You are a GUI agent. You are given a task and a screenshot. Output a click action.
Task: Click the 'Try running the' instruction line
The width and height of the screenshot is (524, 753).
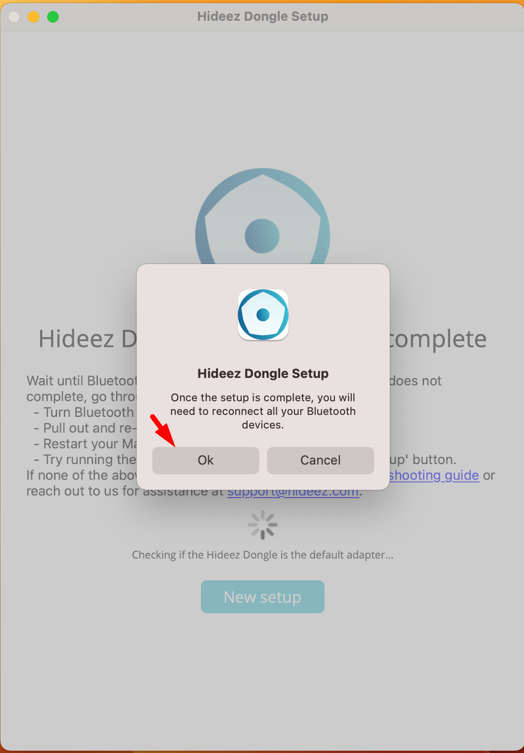click(x=85, y=460)
